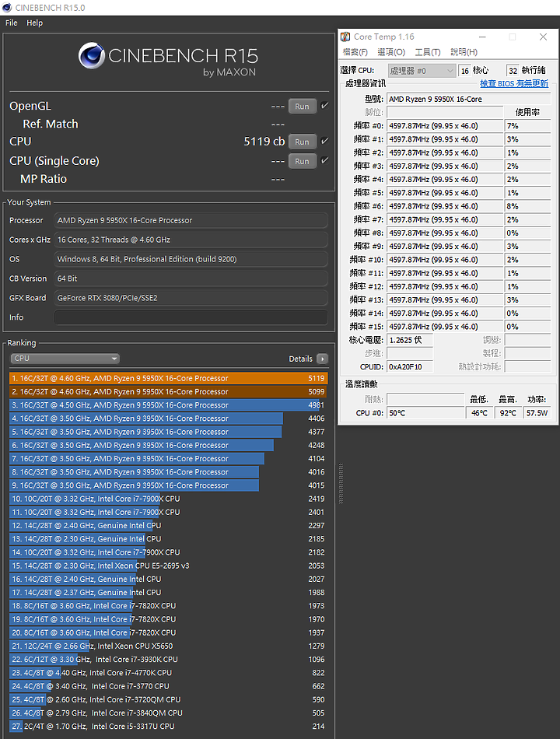
Task: Click the 頻率 #0 frequency value field
Action: tap(445, 126)
